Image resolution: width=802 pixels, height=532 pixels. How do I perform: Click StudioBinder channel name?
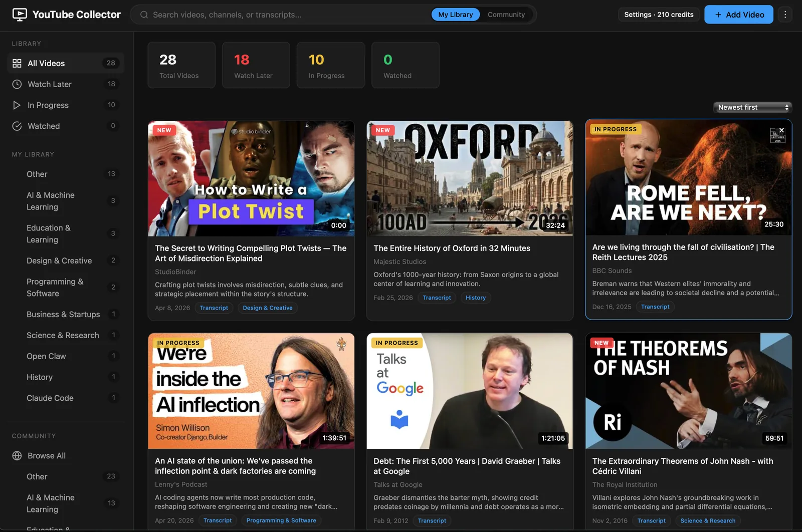pyautogui.click(x=175, y=272)
